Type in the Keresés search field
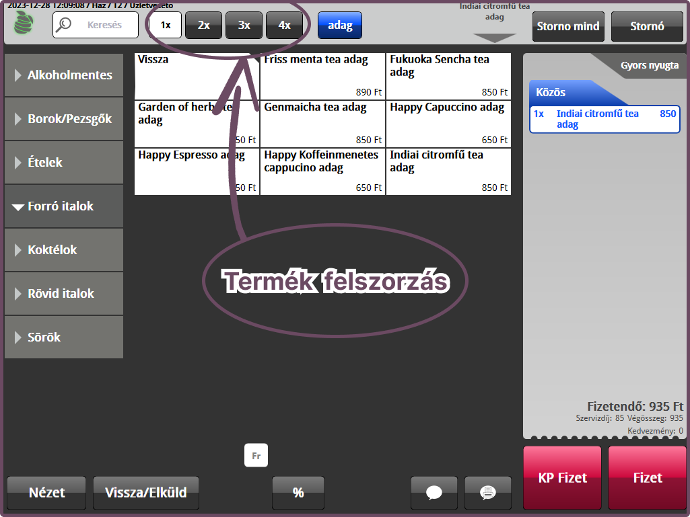Screen dimensions: 690x517 (105, 25)
